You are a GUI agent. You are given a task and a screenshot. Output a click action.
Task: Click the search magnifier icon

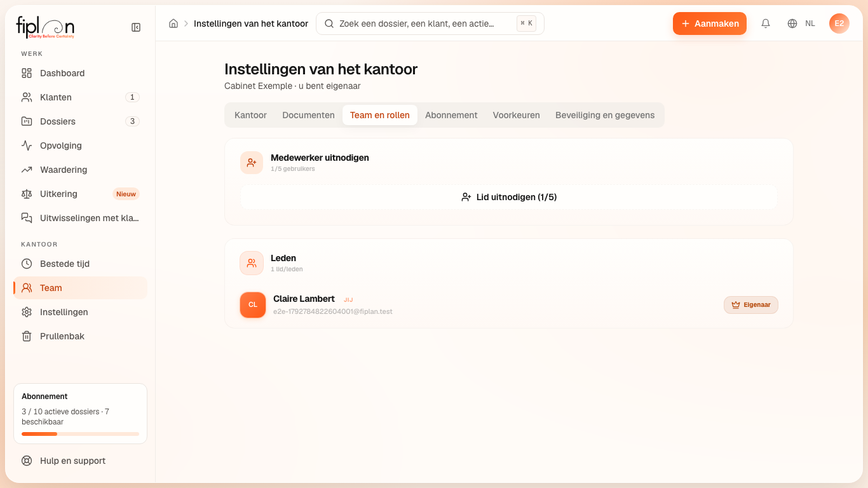click(329, 24)
